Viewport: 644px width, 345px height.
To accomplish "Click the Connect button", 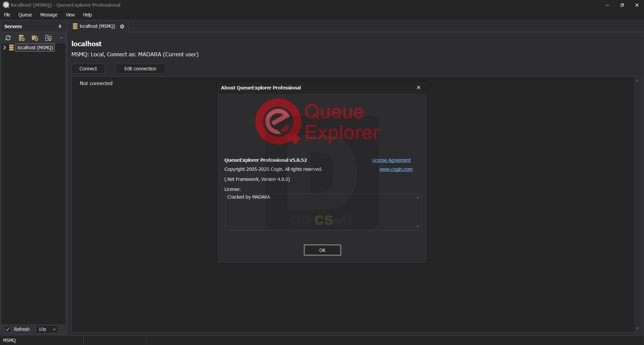I will (88, 69).
